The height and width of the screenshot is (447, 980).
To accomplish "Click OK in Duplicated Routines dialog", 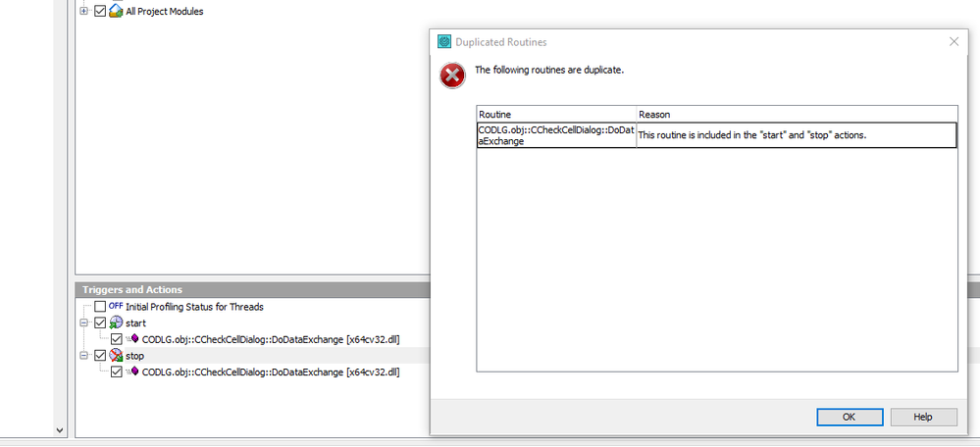I will (850, 417).
